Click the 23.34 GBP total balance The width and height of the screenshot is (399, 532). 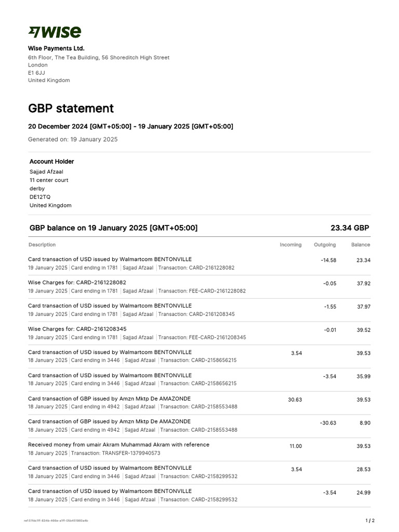coord(350,228)
